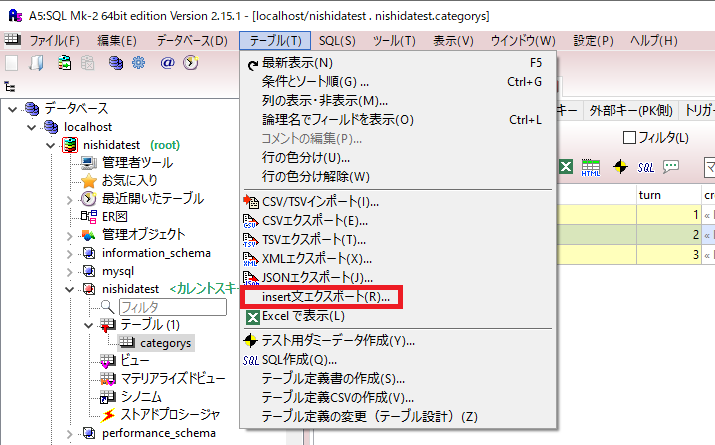Select お気に入り star item in tree
Screen dimensions: 715x445
[x=130, y=181]
